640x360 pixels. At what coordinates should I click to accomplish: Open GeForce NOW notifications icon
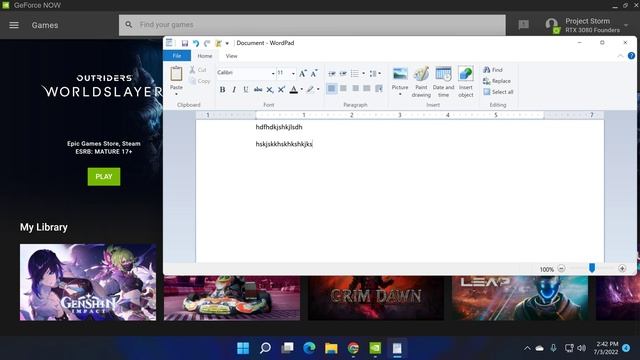point(523,25)
